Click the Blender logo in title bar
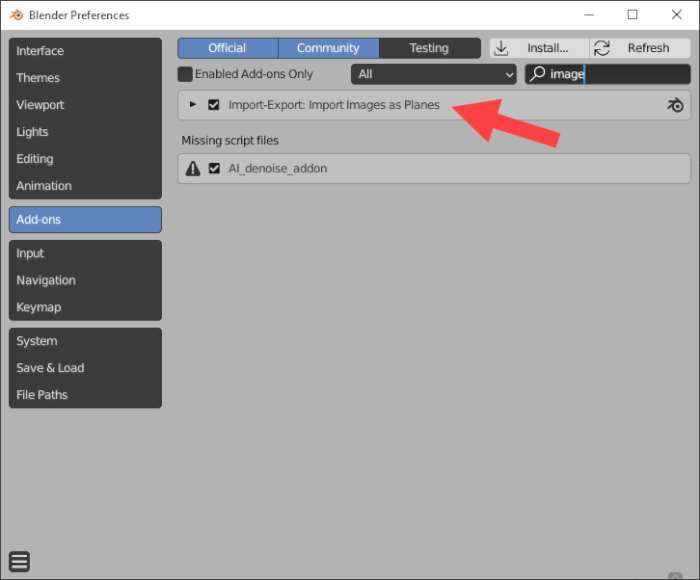Viewport: 700px width, 580px height. [x=16, y=15]
